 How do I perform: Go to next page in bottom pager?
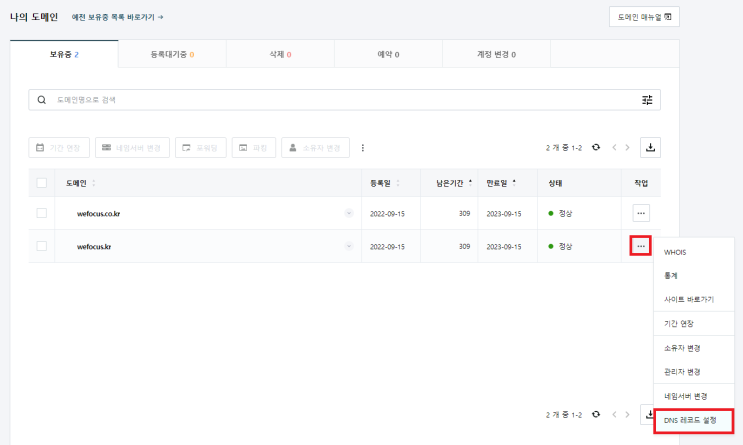(x=627, y=414)
